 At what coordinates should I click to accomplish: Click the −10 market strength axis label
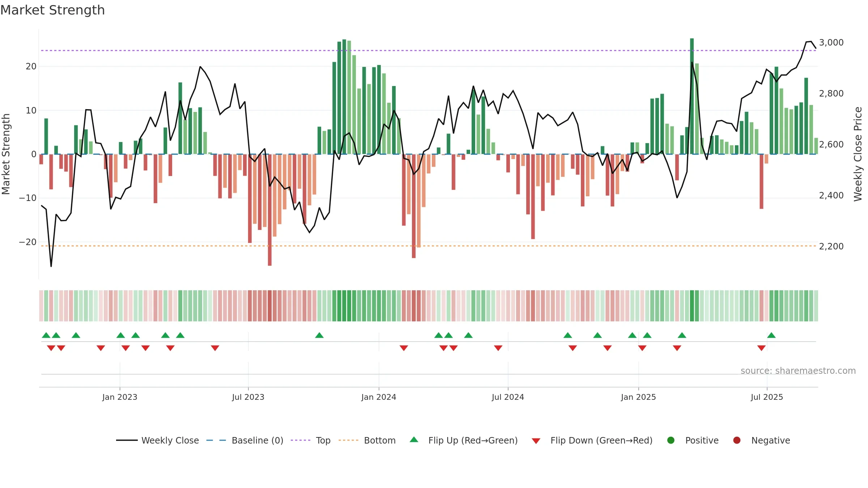coord(28,198)
